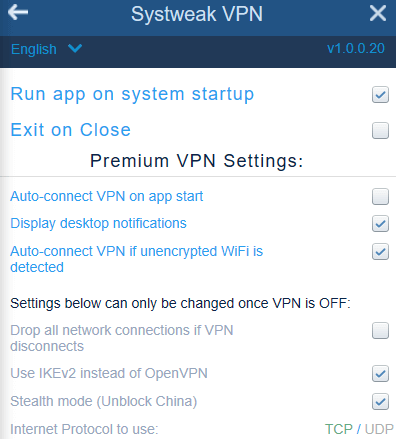Viewport: 396px width, 439px height.
Task: Close the Systweak VPN settings window
Action: pos(378,13)
